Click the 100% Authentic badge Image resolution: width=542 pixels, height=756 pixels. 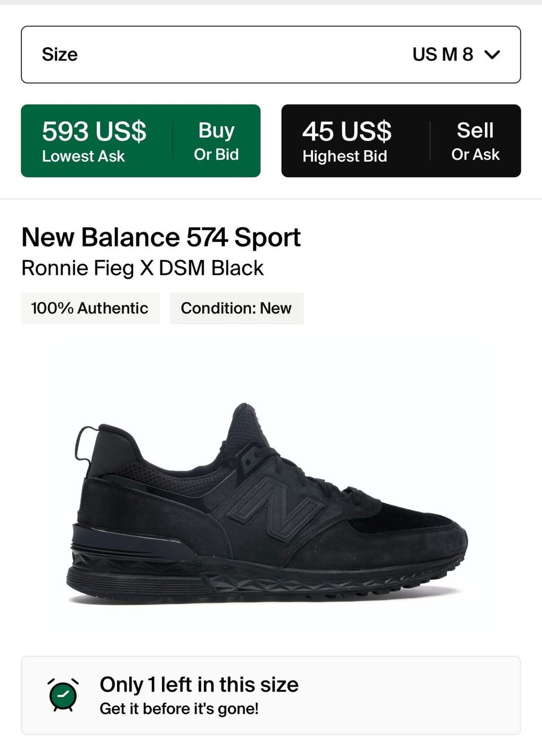(x=90, y=309)
